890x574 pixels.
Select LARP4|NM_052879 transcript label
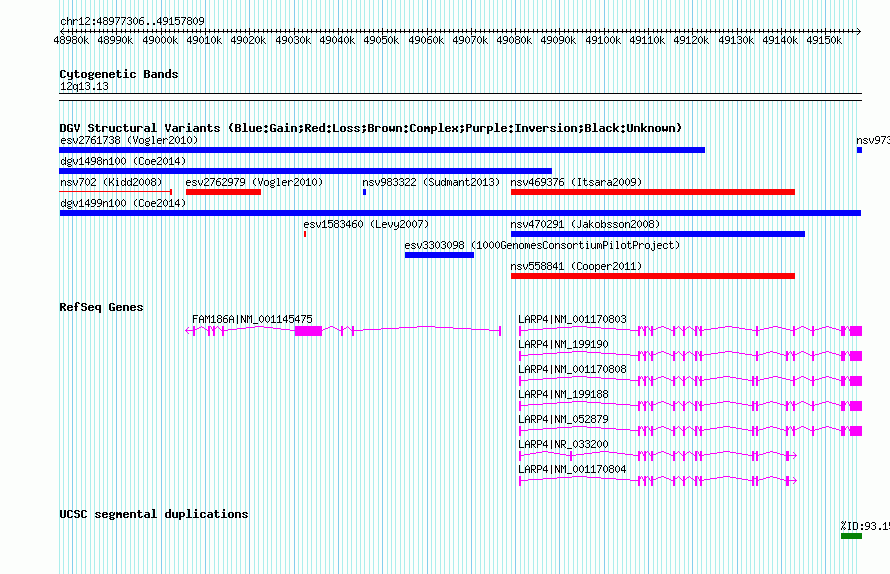563,419
